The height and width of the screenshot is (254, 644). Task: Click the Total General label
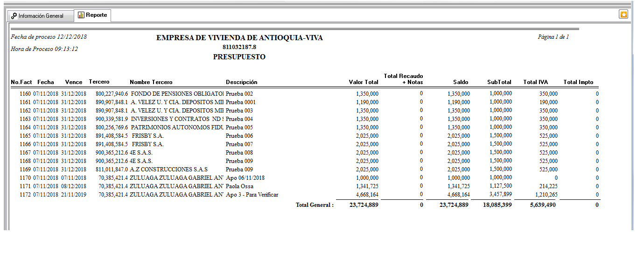pos(315,205)
